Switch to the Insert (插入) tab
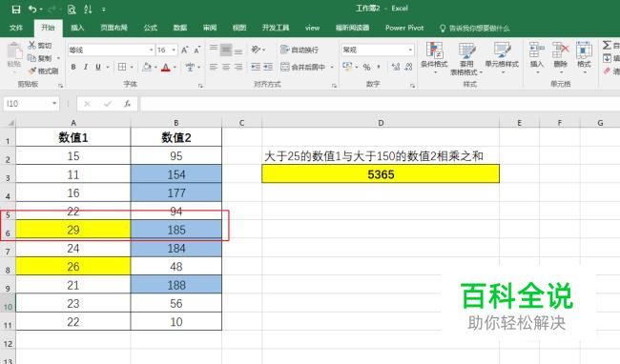 77,28
